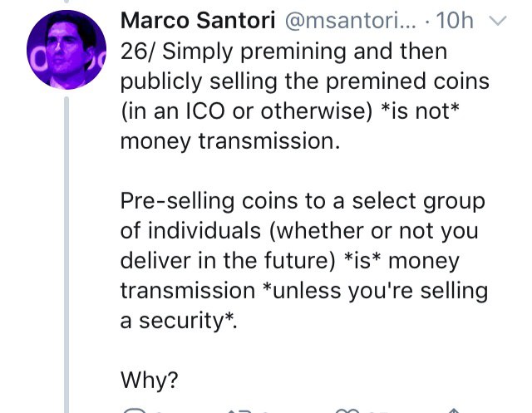Like the tweet with heart icon
The height and width of the screenshot is (413, 532).
coord(347,411)
